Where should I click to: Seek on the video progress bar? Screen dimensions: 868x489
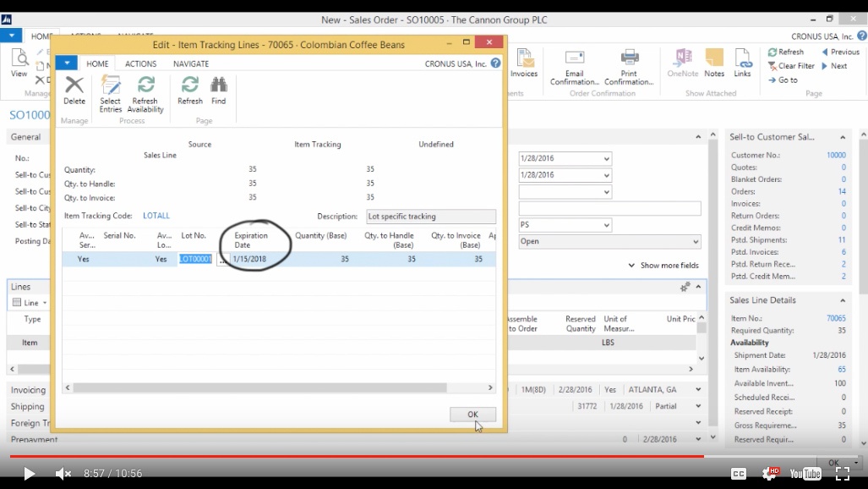click(434, 457)
